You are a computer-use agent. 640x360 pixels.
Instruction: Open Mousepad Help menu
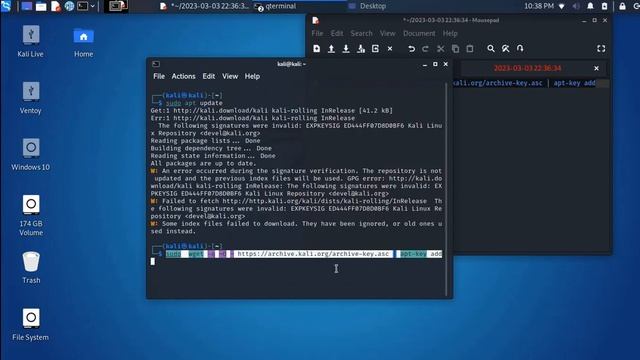click(x=450, y=33)
